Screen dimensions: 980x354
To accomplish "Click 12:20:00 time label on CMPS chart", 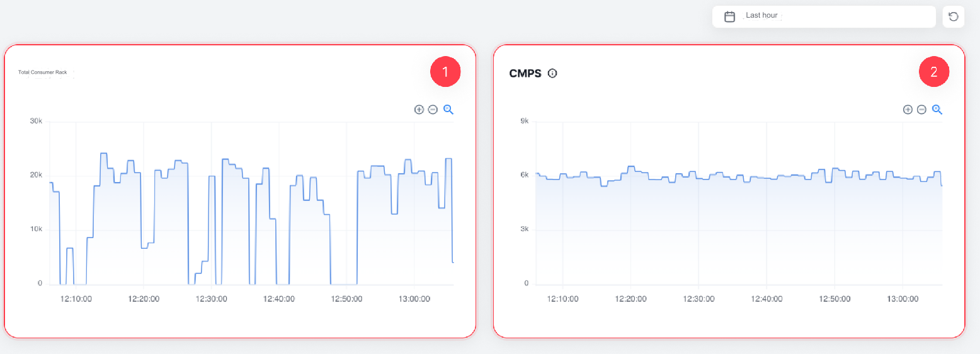I will (631, 299).
